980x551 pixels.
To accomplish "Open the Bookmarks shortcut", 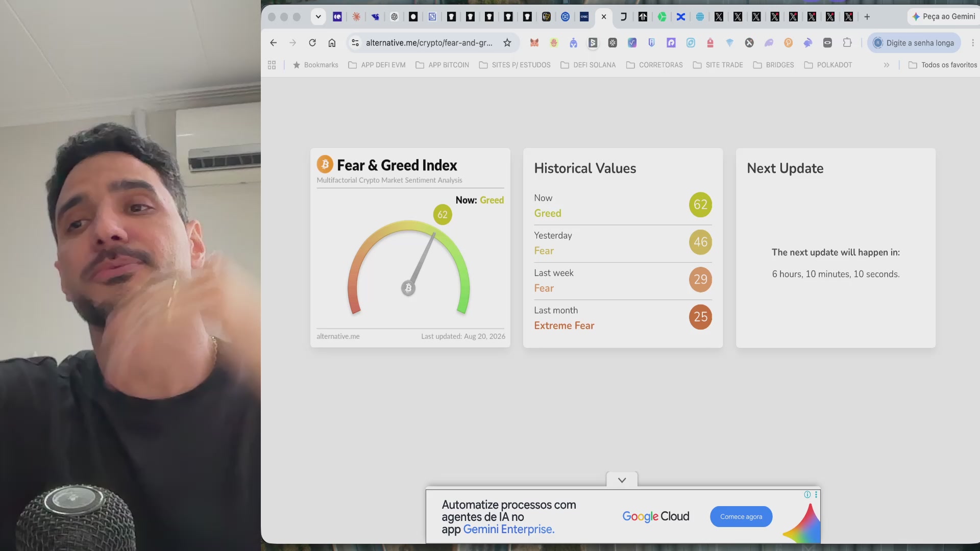I will tap(315, 65).
